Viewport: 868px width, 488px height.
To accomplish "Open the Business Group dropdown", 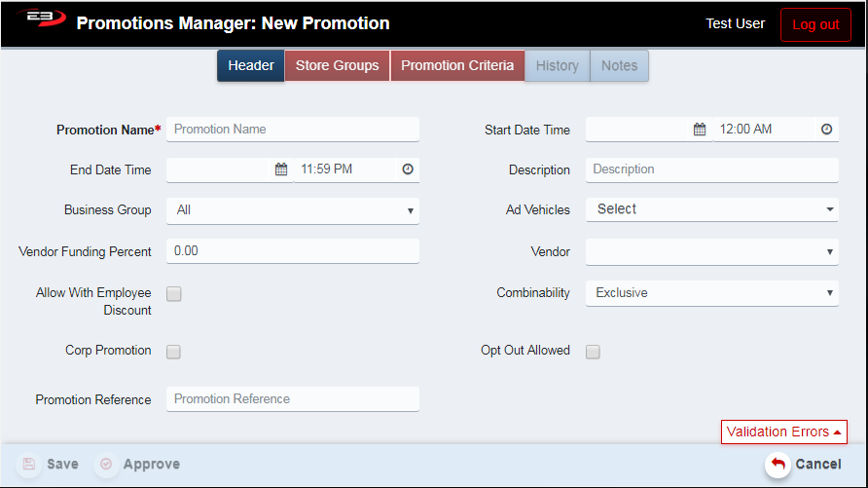I will (x=292, y=210).
